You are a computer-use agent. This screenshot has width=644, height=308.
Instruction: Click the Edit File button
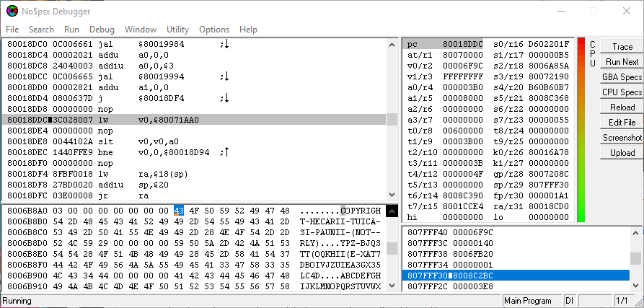[x=622, y=123]
